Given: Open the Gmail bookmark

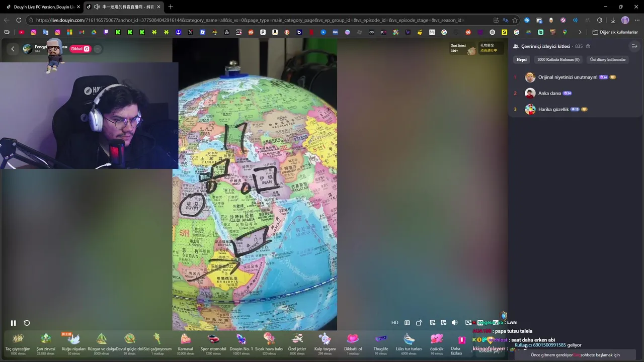Looking at the screenshot, I should (82, 32).
